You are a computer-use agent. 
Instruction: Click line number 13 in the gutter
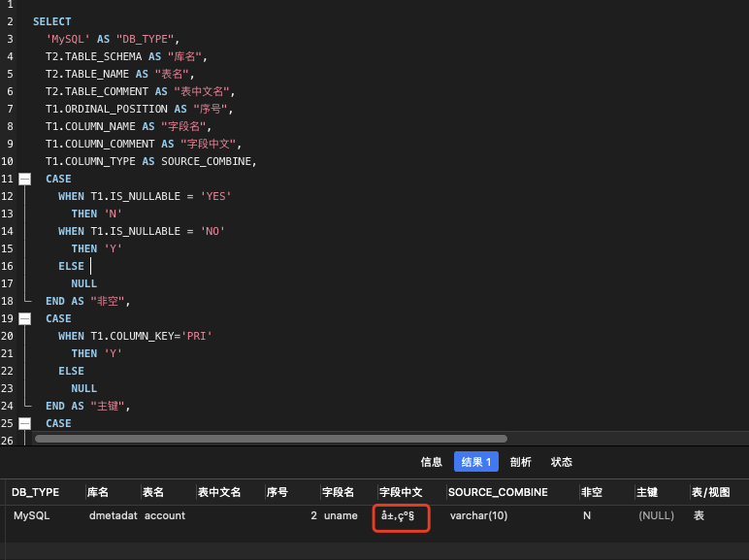(7, 214)
